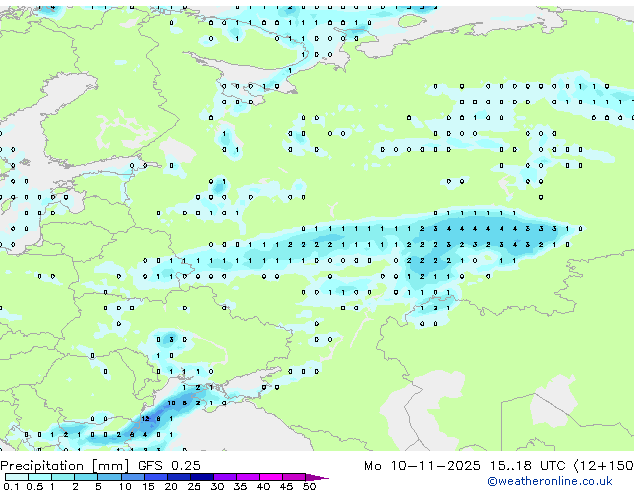Screen dimensions: 634x490
Task: Click the legend arrow tip above 50
Action: [317, 477]
